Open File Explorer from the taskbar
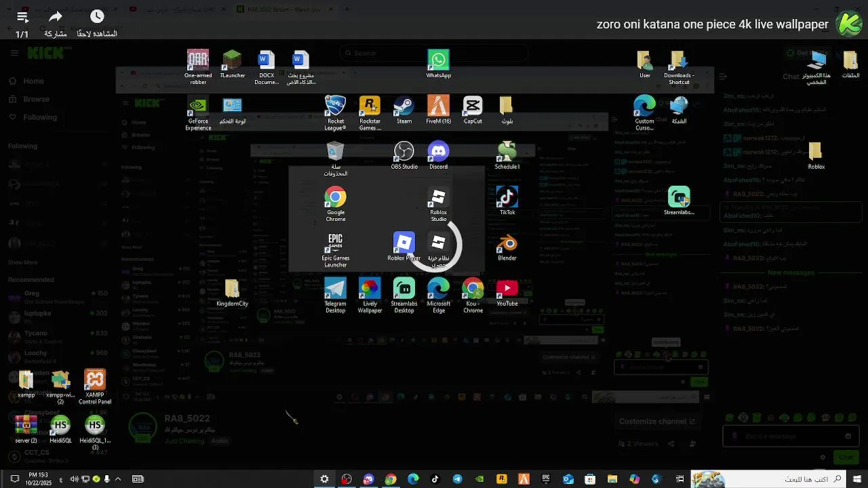 pyautogui.click(x=612, y=479)
